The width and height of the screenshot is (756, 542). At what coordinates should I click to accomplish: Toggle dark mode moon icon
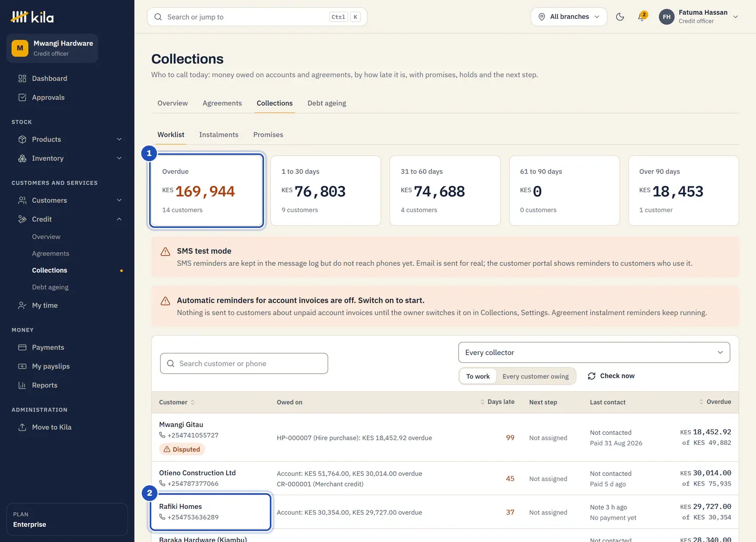620,17
